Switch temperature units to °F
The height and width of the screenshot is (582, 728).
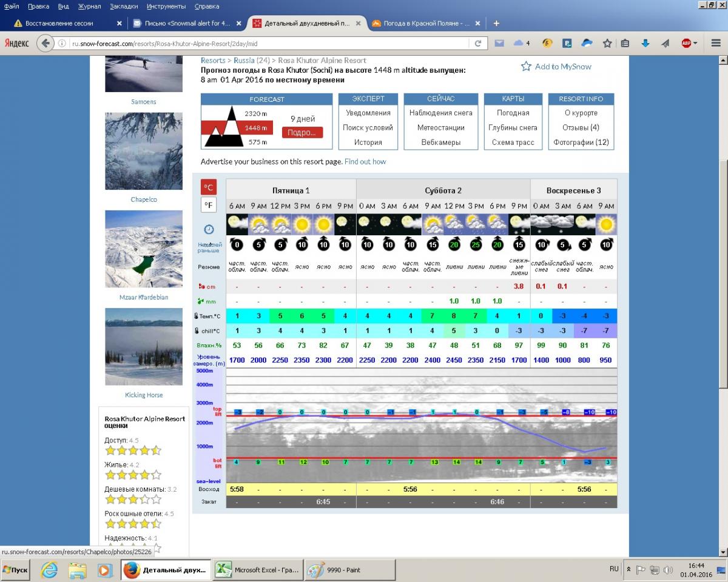click(209, 205)
